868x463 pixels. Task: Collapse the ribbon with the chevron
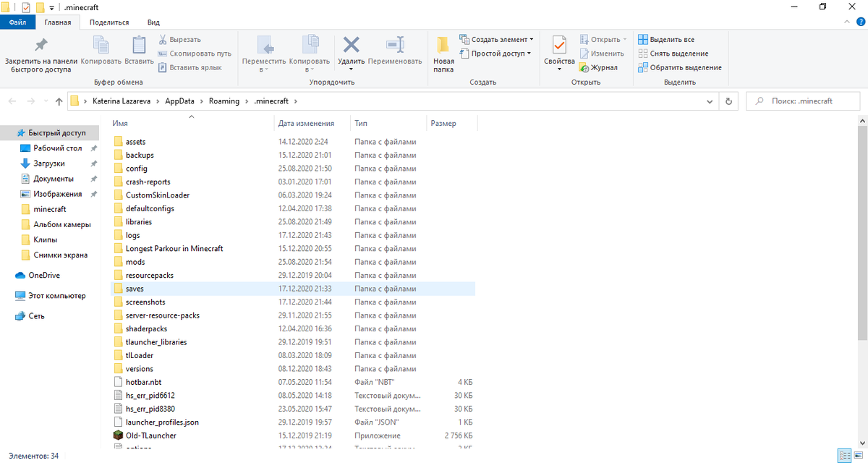pyautogui.click(x=846, y=22)
